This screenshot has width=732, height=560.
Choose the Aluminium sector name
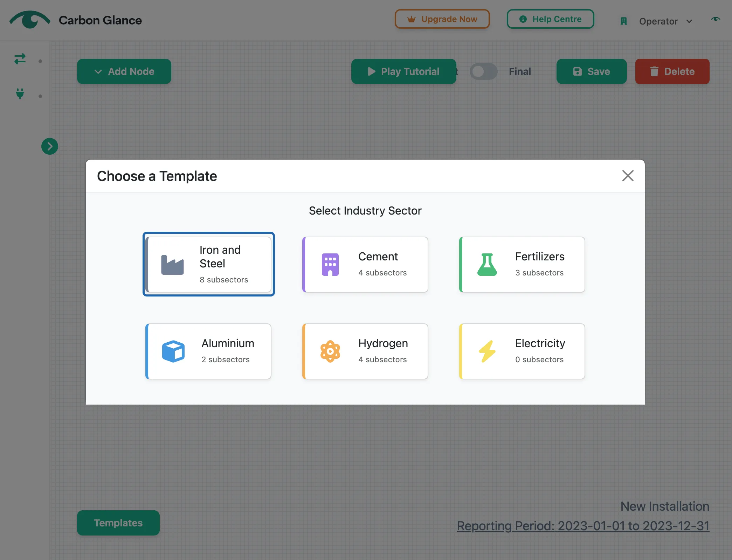pyautogui.click(x=228, y=343)
